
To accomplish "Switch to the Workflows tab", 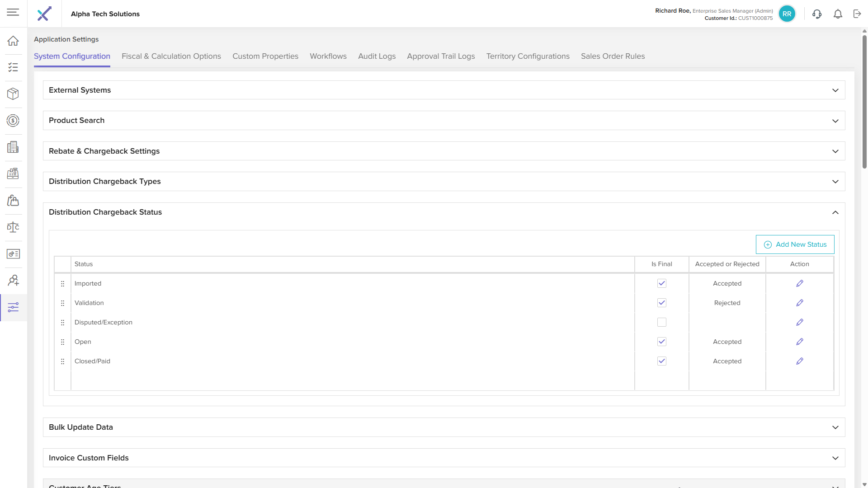I will [x=328, y=56].
